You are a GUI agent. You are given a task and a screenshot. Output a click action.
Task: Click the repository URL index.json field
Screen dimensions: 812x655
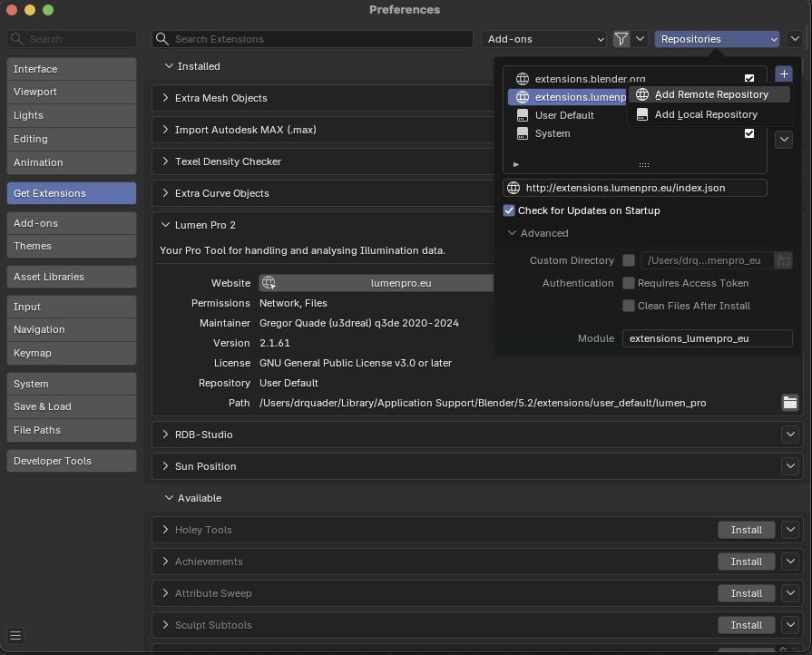tap(635, 188)
